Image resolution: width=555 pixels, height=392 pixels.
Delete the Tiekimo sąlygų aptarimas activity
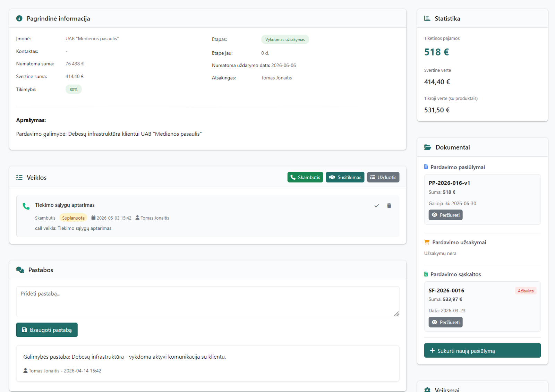[389, 206]
